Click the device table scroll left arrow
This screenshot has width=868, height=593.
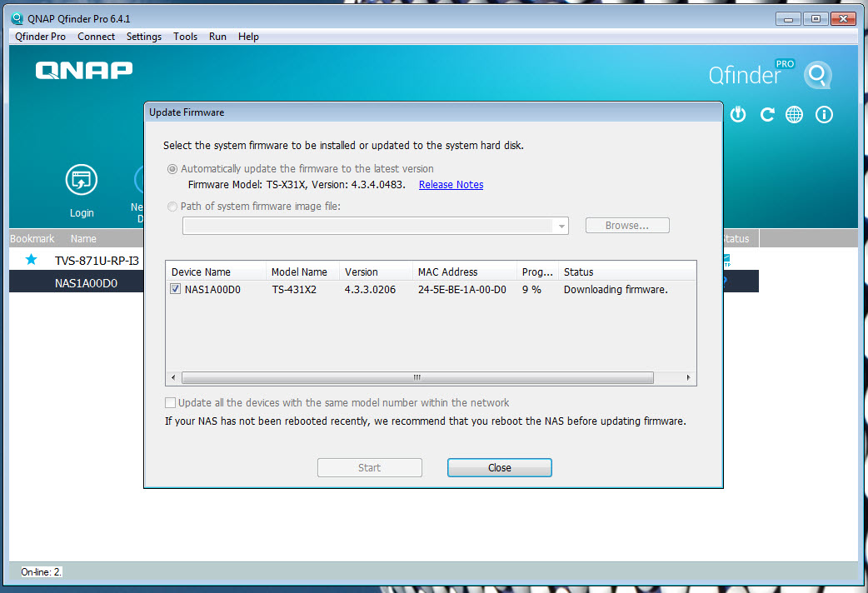(x=173, y=377)
